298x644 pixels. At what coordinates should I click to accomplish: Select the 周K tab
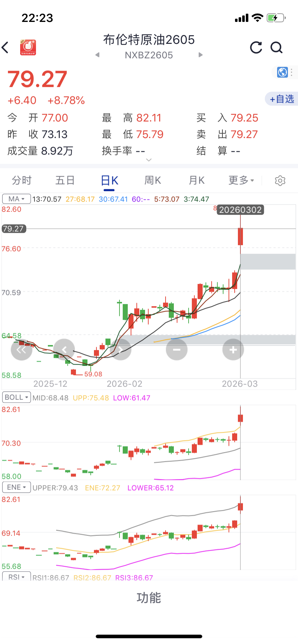(x=153, y=180)
